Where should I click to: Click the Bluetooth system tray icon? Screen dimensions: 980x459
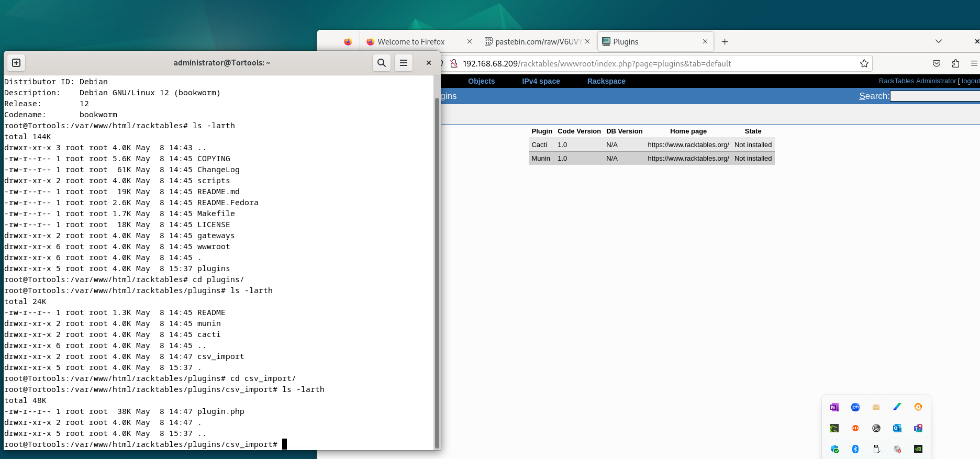coord(855,449)
